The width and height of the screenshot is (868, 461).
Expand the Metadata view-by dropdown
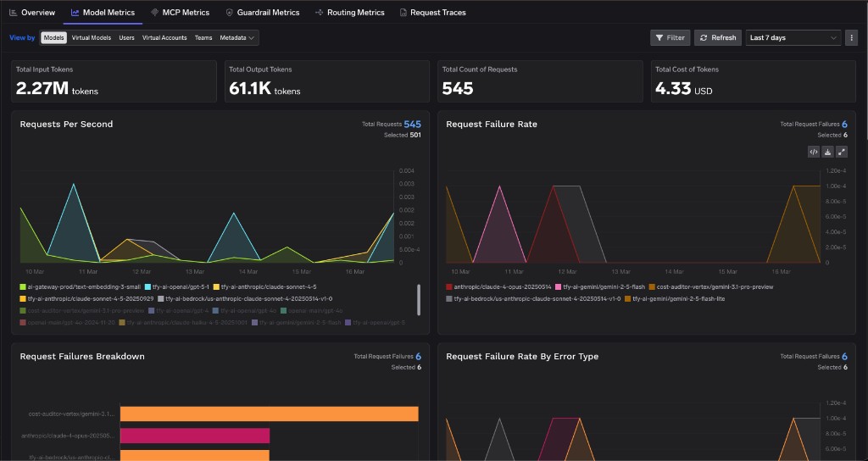click(x=237, y=37)
